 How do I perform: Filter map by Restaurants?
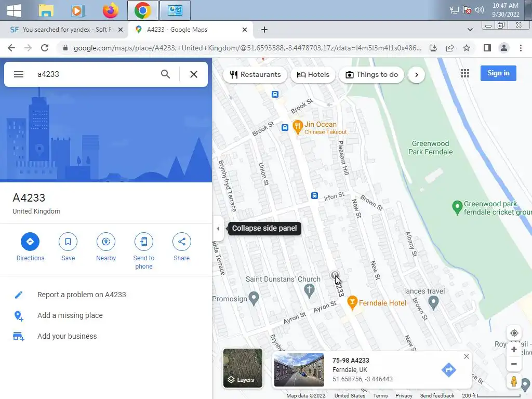[256, 75]
